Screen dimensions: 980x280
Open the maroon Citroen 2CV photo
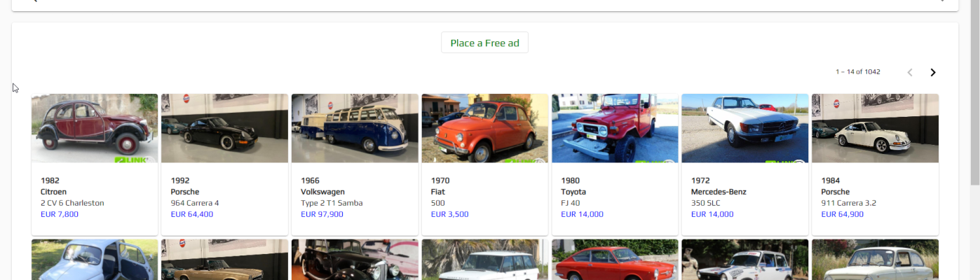[x=95, y=128]
